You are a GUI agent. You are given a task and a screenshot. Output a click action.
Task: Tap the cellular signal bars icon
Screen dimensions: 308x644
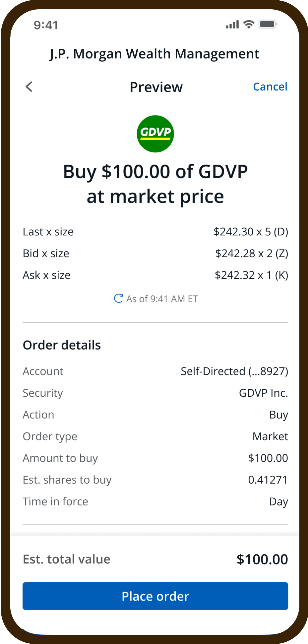[x=232, y=25]
